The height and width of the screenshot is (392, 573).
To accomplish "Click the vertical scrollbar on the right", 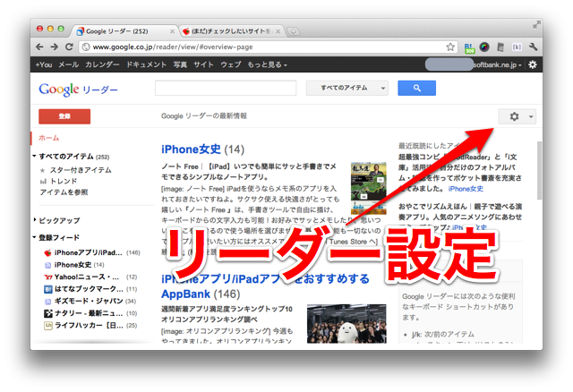I will [x=539, y=170].
